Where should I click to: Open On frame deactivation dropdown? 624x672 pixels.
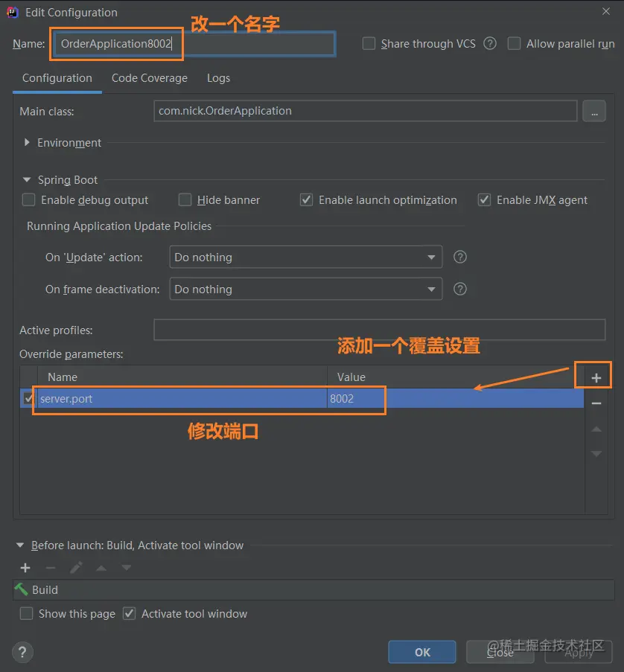pyautogui.click(x=306, y=289)
